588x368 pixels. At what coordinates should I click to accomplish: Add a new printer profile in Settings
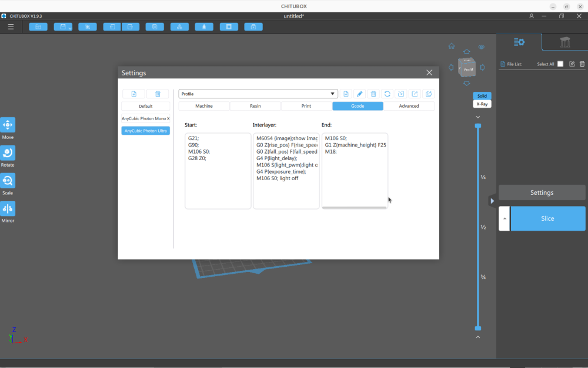pos(134,94)
